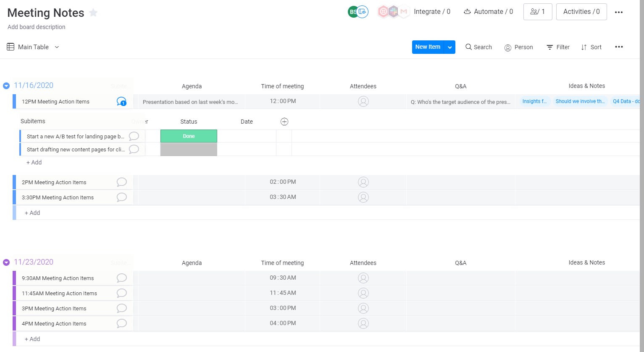Assign attendee for 9:30AM Meeting Action Items

pyautogui.click(x=363, y=278)
